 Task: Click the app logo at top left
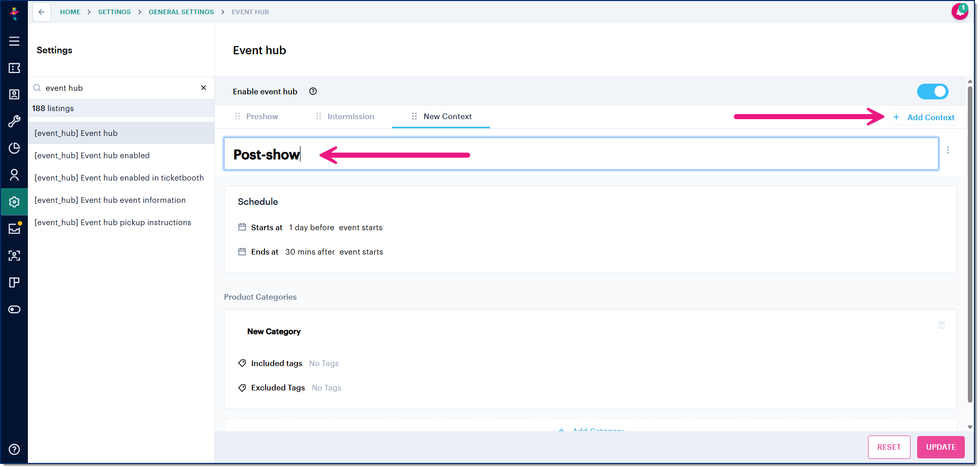click(x=14, y=13)
